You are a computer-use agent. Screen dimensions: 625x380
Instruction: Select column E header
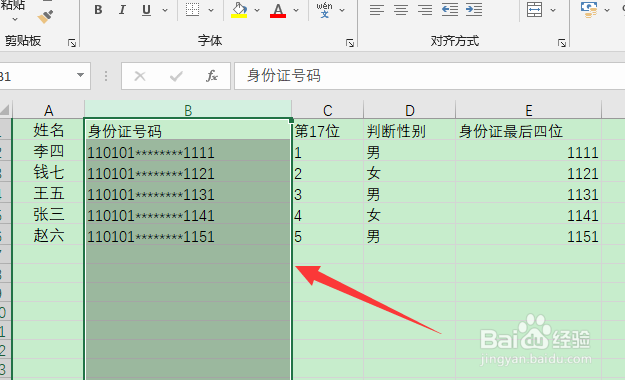click(x=529, y=110)
